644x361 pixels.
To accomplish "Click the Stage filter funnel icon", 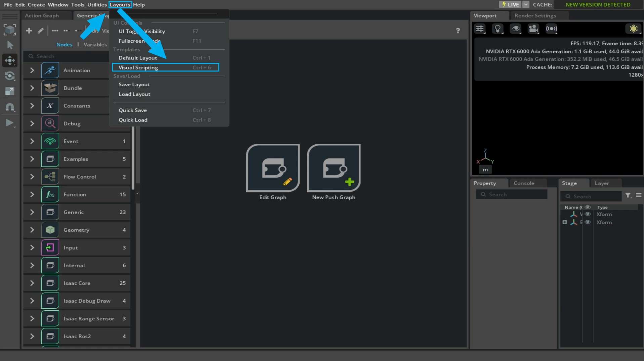I will click(628, 195).
